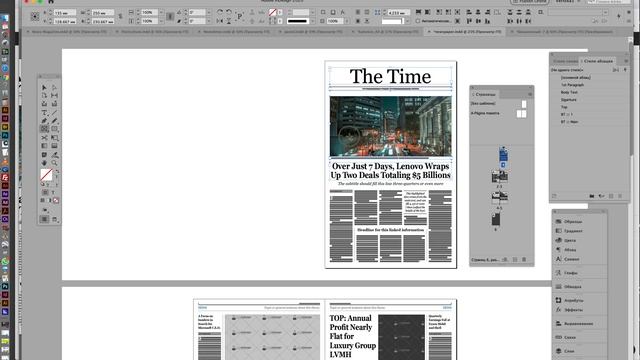Click the Home icon in title bar
Screen dimensions: 640x360
tap(51, 2)
